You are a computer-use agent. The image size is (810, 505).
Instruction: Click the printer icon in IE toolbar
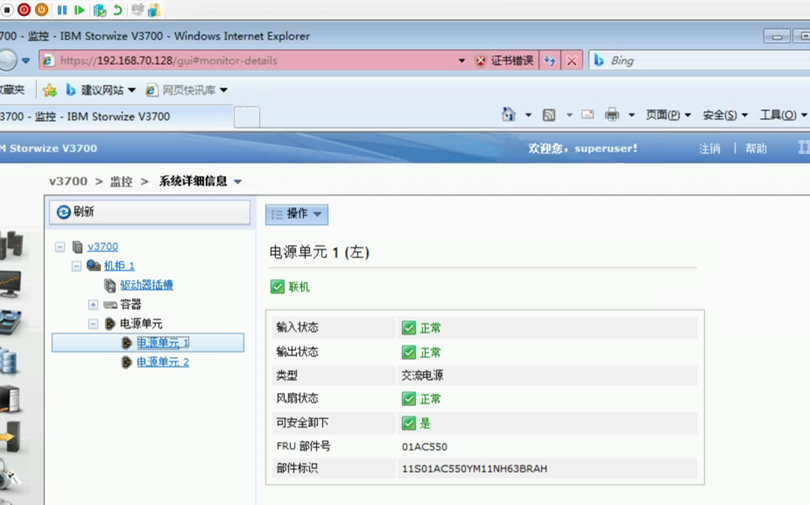(x=612, y=115)
